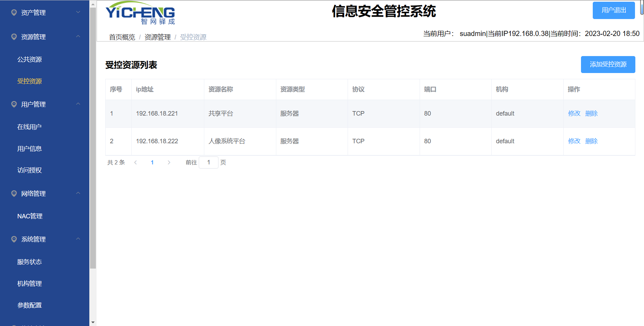Click the pin icon beside 网络管理
Viewport: 644px width, 326px height.
coord(14,193)
